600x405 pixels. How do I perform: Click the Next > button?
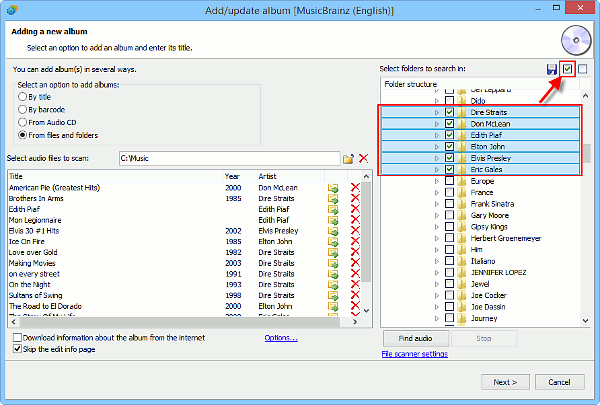coord(505,382)
